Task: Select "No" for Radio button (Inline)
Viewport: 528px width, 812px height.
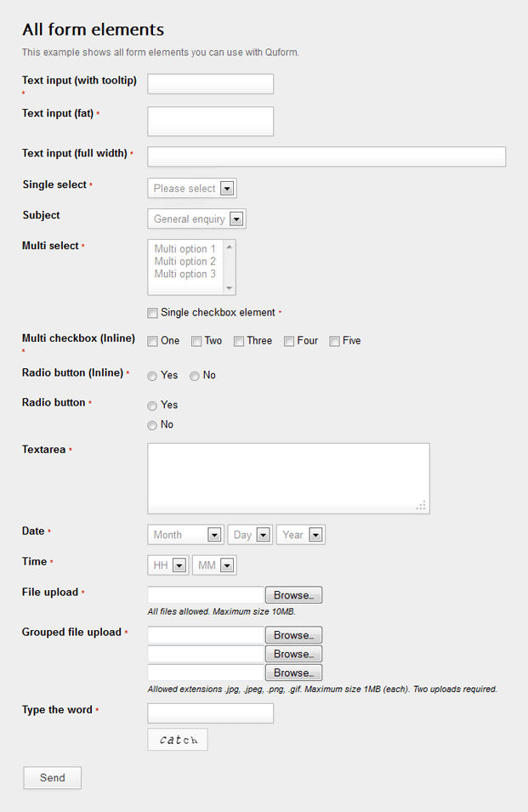Action: (x=193, y=376)
